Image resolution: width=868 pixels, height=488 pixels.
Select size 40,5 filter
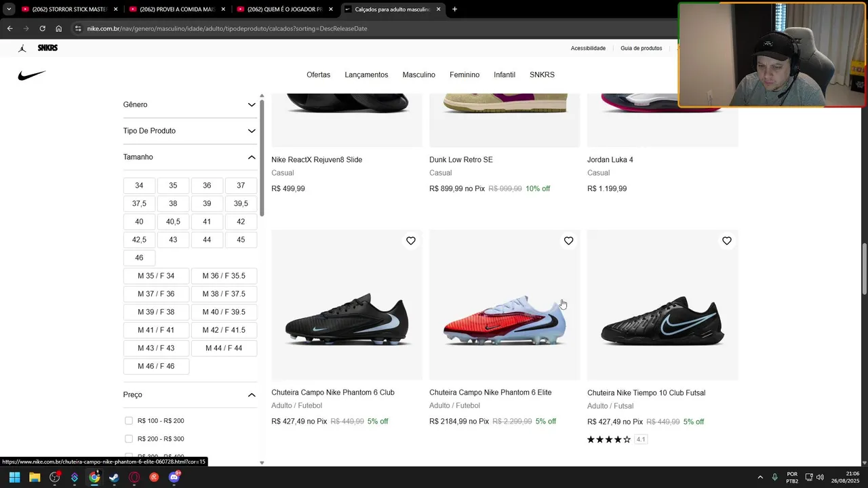[x=173, y=222]
